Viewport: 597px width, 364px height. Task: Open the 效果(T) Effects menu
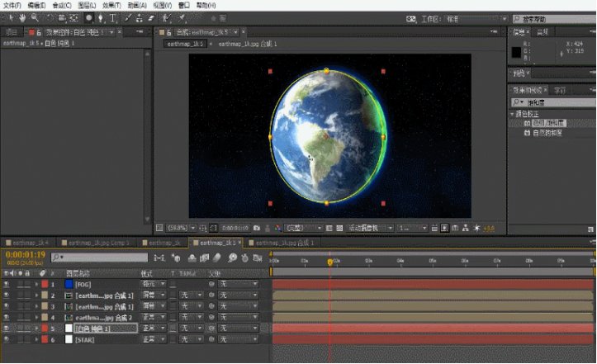pyautogui.click(x=111, y=5)
